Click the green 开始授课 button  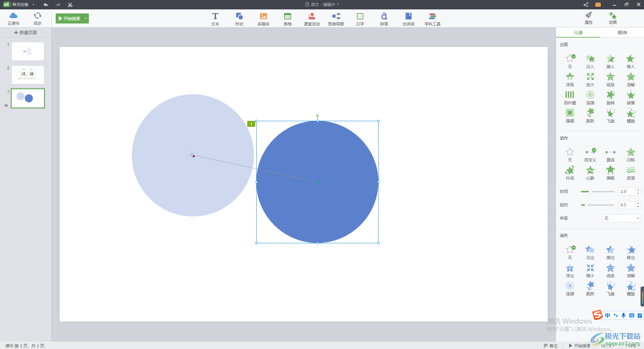point(69,18)
